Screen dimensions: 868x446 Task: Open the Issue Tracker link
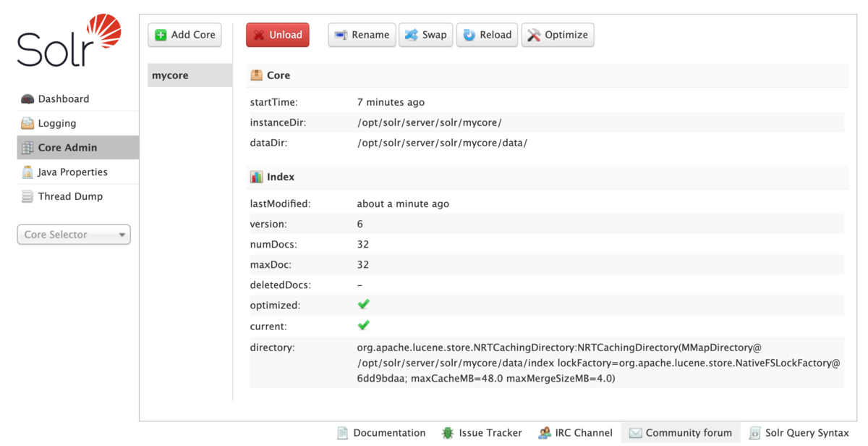click(482, 433)
